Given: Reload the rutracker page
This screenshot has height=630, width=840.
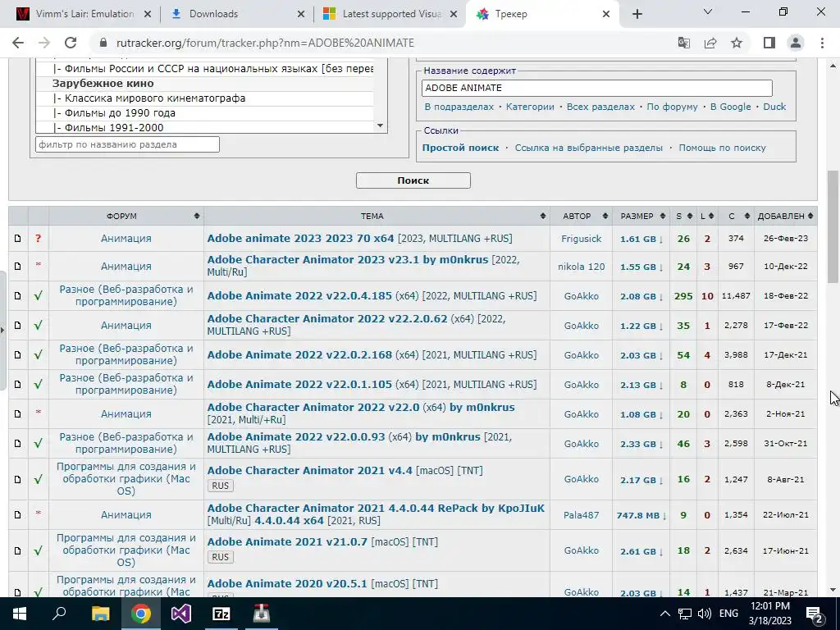Looking at the screenshot, I should tap(71, 43).
